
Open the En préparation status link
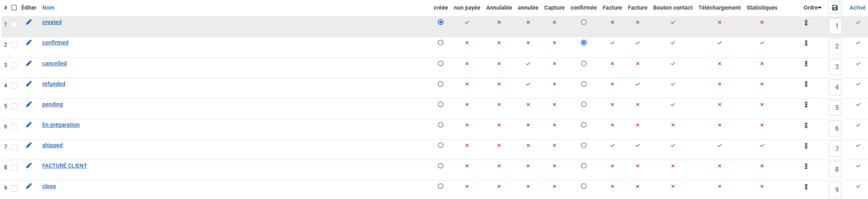point(61,125)
